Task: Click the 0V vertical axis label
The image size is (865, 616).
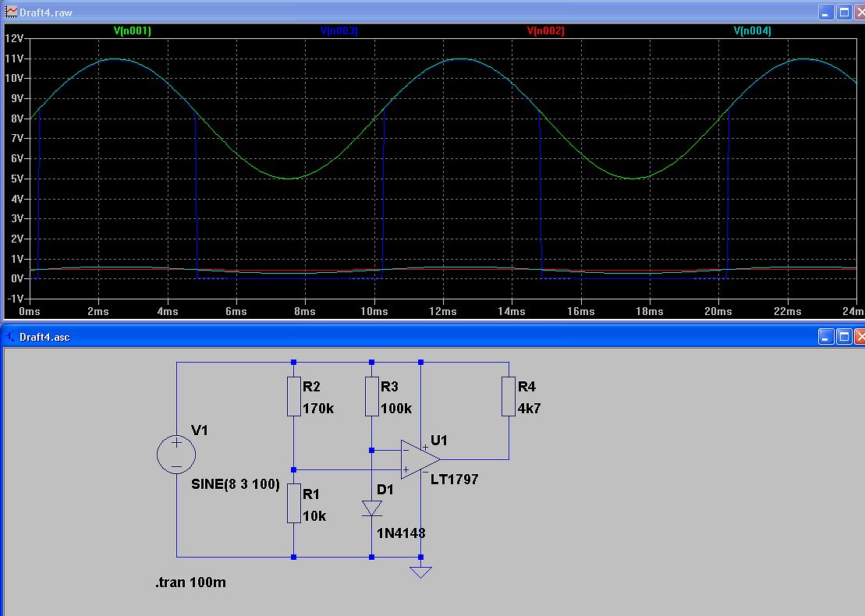Action: point(17,278)
